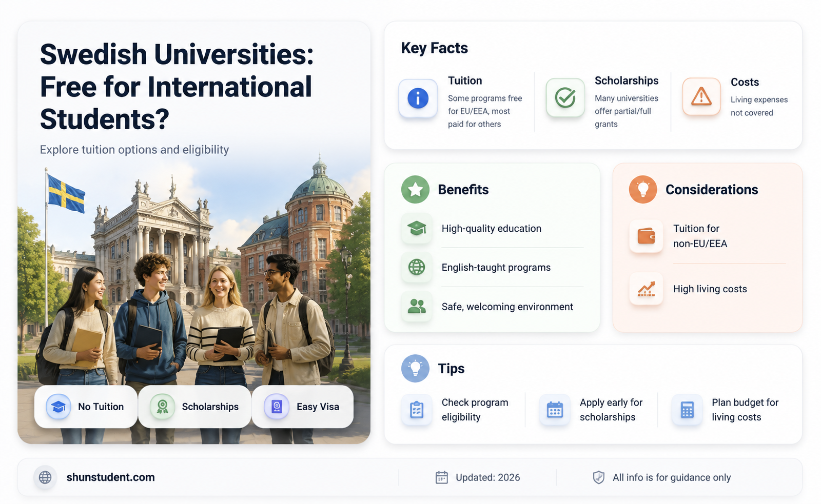Screen dimensions: 821x504
Task: Click the shield icon beside guidance notice
Action: pyautogui.click(x=598, y=477)
